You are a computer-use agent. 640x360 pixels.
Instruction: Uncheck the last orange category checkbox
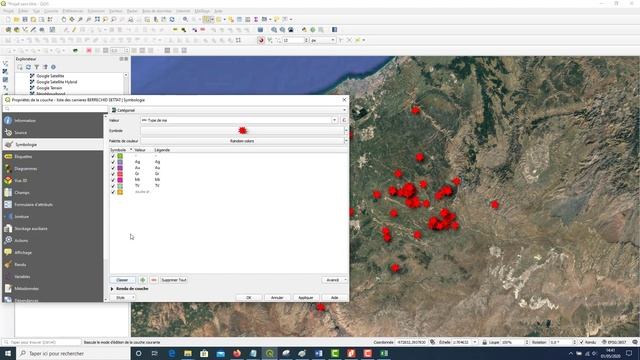(x=113, y=192)
